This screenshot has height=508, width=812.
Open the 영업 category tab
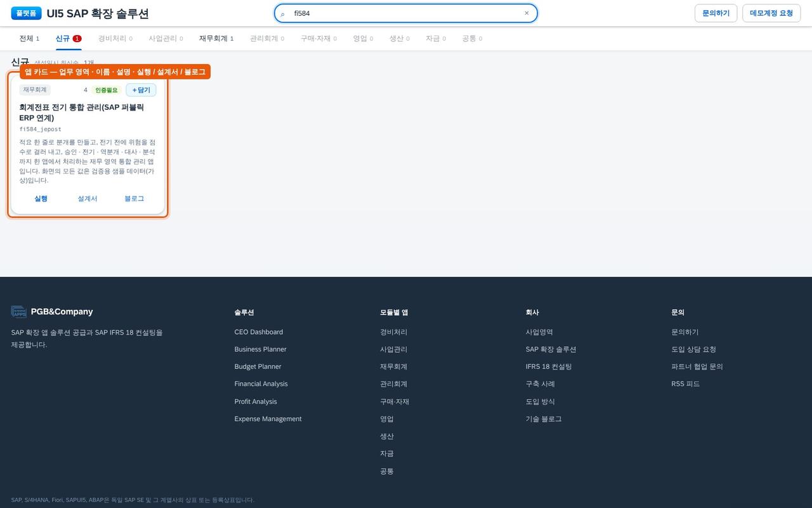click(x=363, y=39)
